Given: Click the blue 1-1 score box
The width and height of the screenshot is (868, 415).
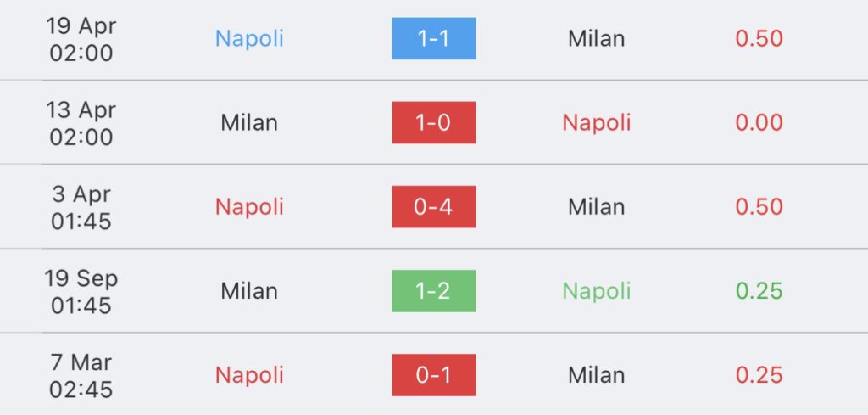Looking at the screenshot, I should (x=433, y=39).
